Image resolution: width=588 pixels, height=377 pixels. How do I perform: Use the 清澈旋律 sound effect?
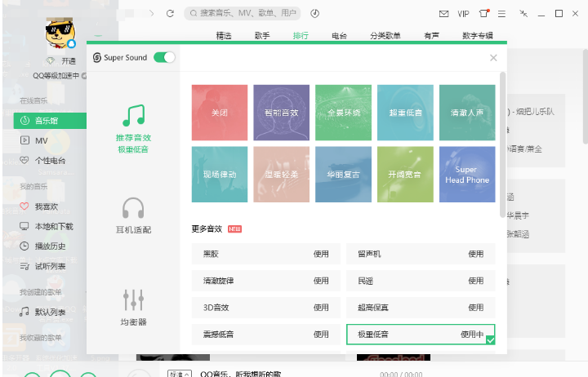pyautogui.click(x=321, y=281)
